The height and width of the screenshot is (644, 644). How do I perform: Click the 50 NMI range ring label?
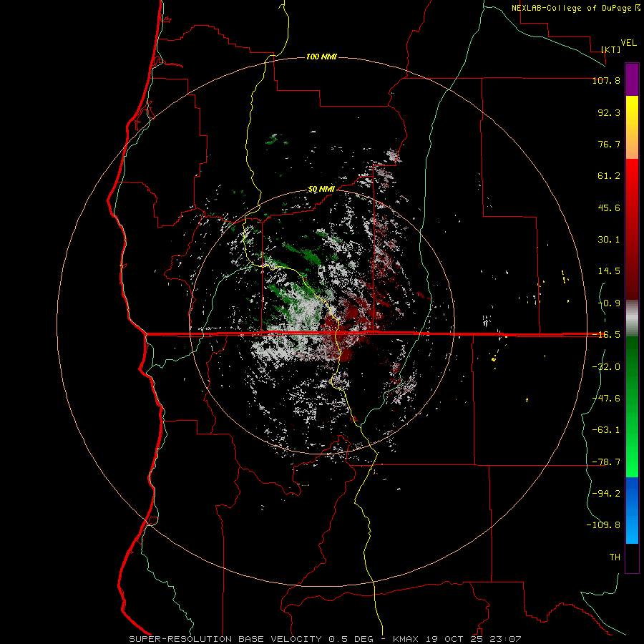tap(321, 190)
